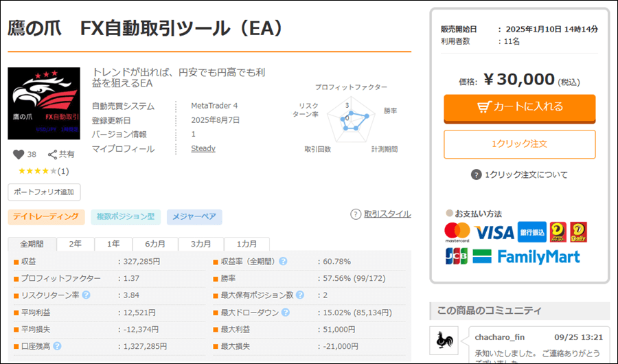This screenshot has width=618, height=364.
Task: Open help icon next to 取引スタイル
Action: pyautogui.click(x=356, y=214)
